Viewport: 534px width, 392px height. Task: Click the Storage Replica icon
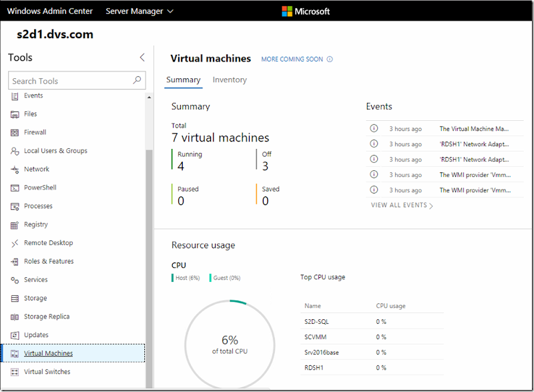pos(15,317)
